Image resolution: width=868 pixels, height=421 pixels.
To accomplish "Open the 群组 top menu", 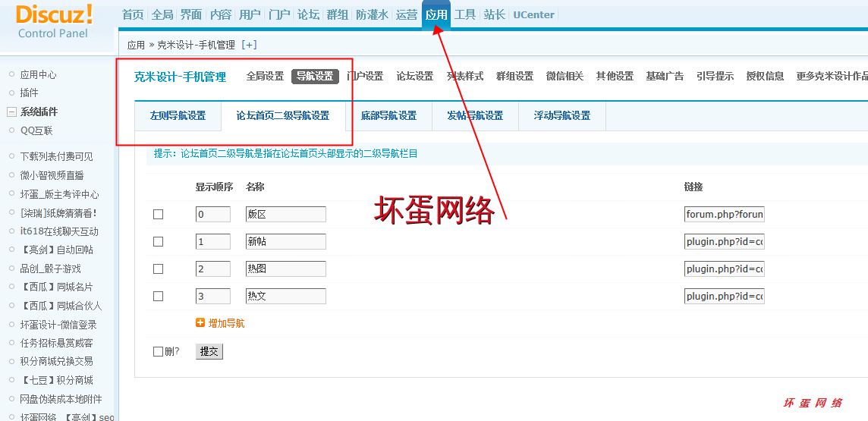I will point(338,15).
